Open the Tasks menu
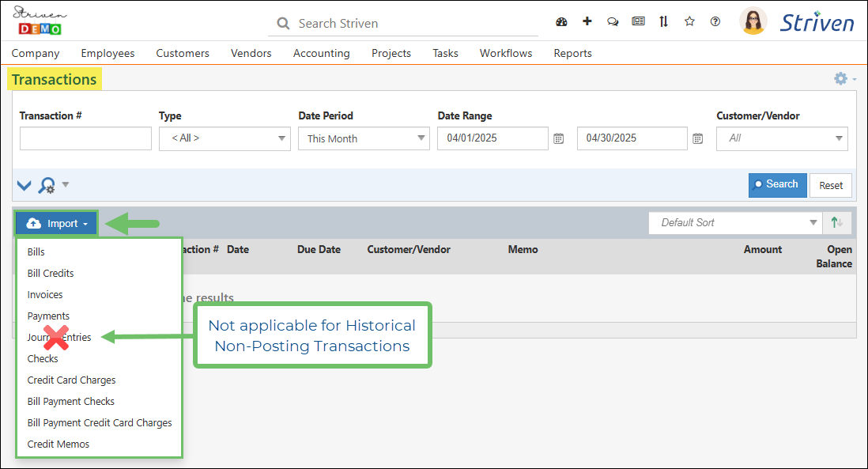This screenshot has height=469, width=868. click(446, 53)
